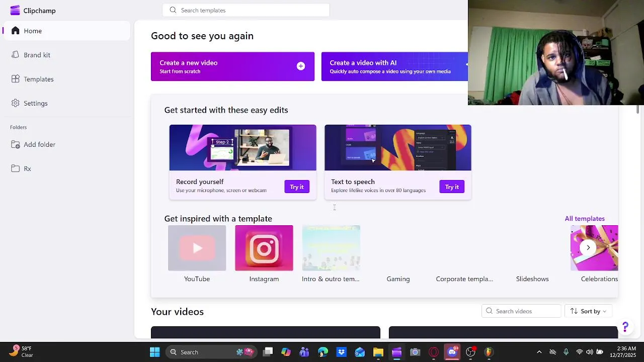Select the Corporate templates label
Image resolution: width=644 pixels, height=362 pixels.
[464, 279]
